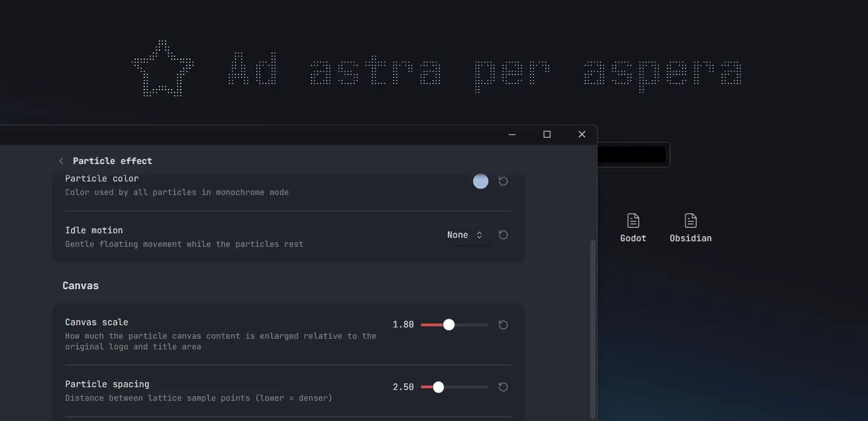
Task: Focus the black search field behind the window
Action: click(x=633, y=155)
